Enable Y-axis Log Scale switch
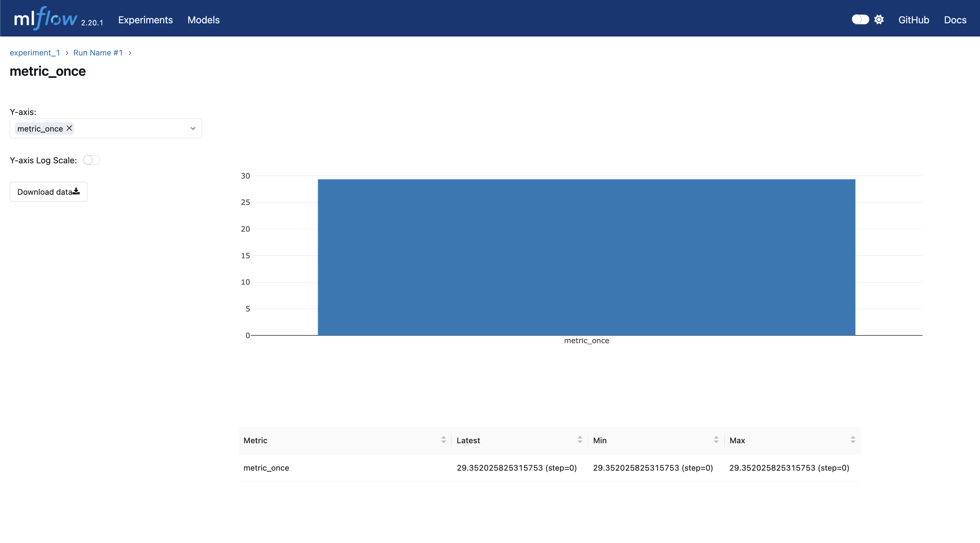 point(91,160)
